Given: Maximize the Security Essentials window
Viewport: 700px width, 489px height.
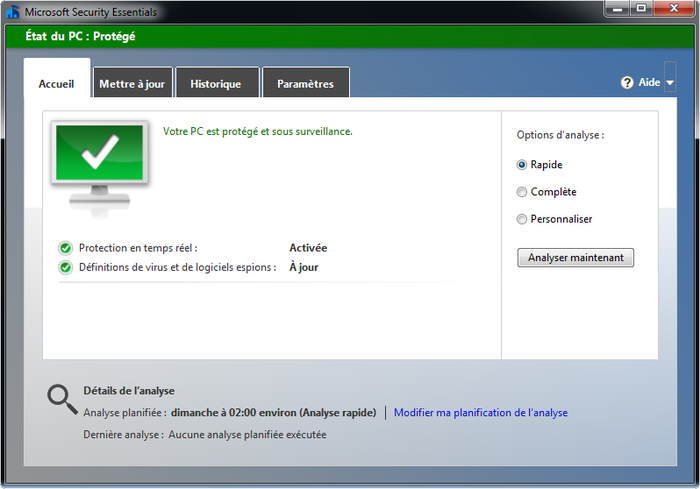Looking at the screenshot, I should (x=642, y=8).
